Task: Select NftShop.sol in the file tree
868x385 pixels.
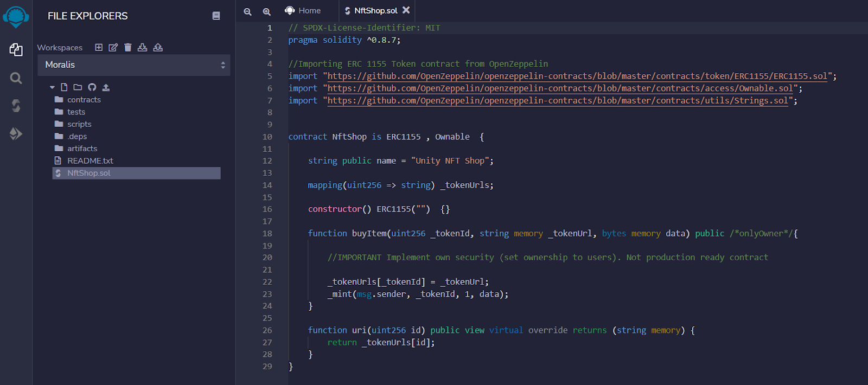Action: point(136,173)
